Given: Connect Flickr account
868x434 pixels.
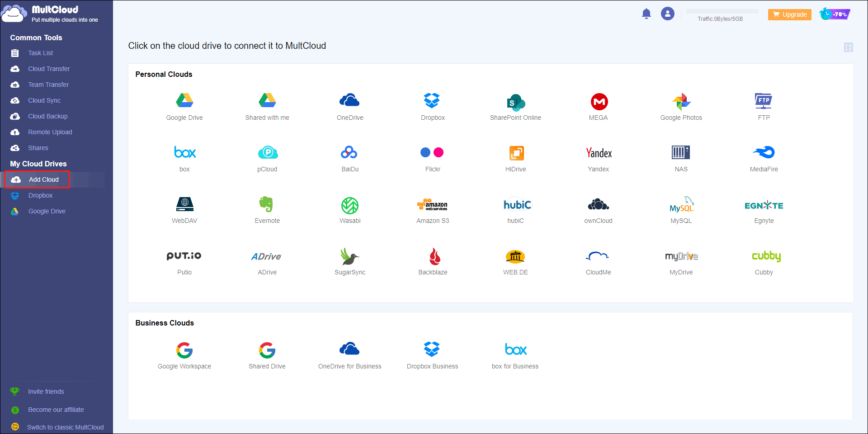Looking at the screenshot, I should click(x=432, y=152).
